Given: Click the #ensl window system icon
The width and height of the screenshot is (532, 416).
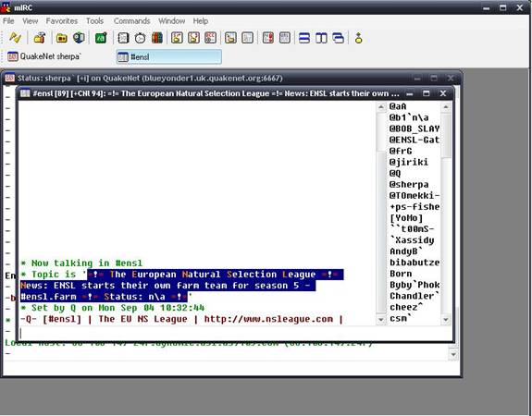Looking at the screenshot, I should (x=25, y=93).
